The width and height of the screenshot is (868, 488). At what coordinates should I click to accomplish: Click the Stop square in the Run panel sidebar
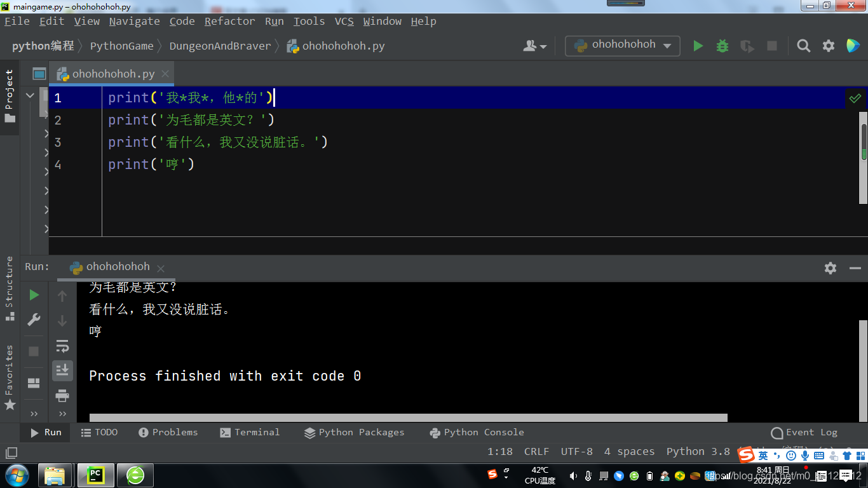pos(34,351)
